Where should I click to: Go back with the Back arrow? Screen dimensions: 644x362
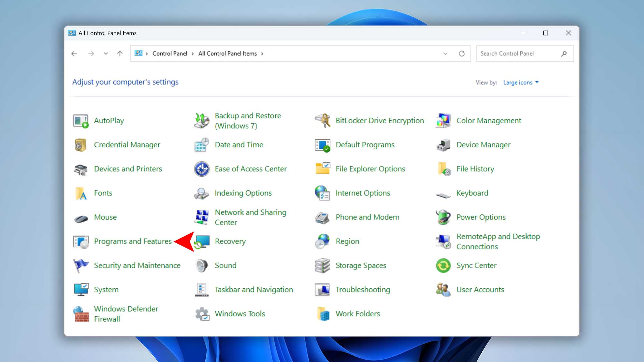coord(74,54)
